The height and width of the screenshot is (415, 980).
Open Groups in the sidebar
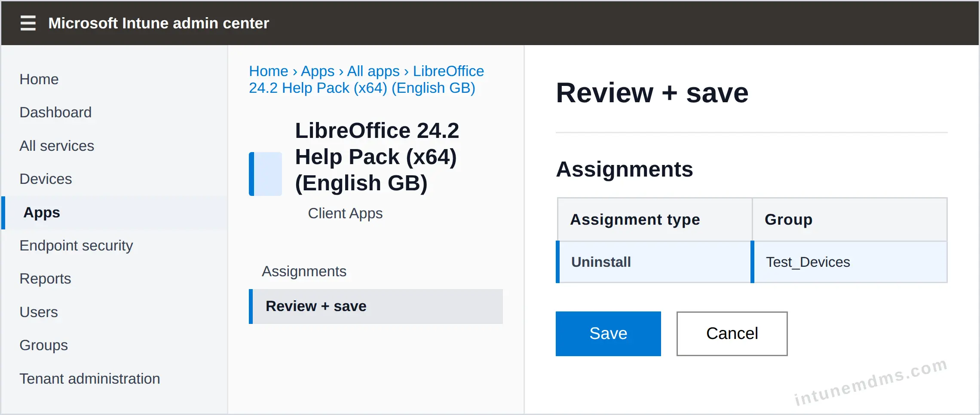(x=44, y=345)
